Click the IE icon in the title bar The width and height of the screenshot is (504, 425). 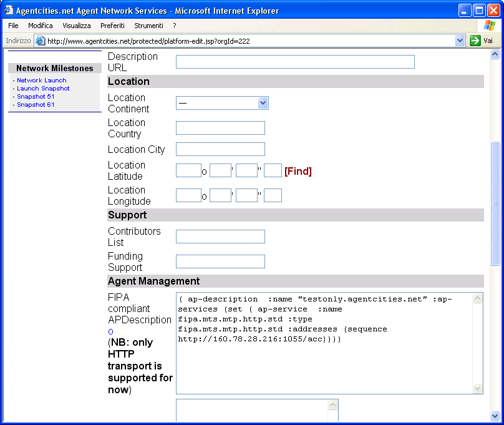point(8,11)
